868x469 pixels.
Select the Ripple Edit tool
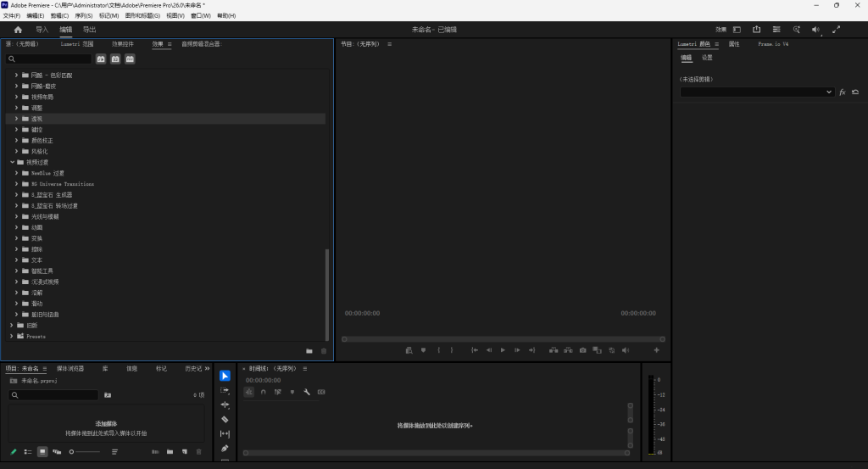pyautogui.click(x=225, y=405)
